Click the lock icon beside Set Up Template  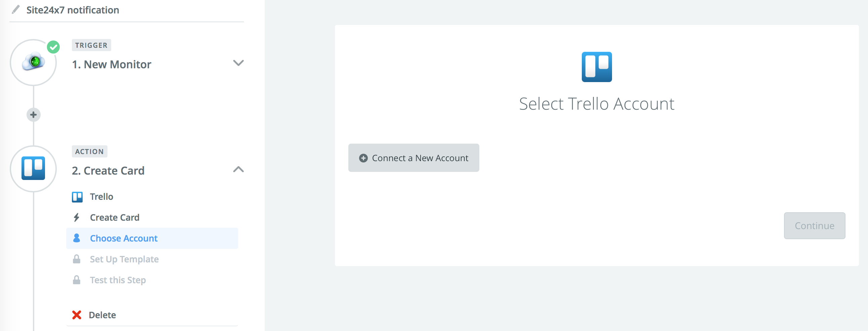(x=77, y=259)
